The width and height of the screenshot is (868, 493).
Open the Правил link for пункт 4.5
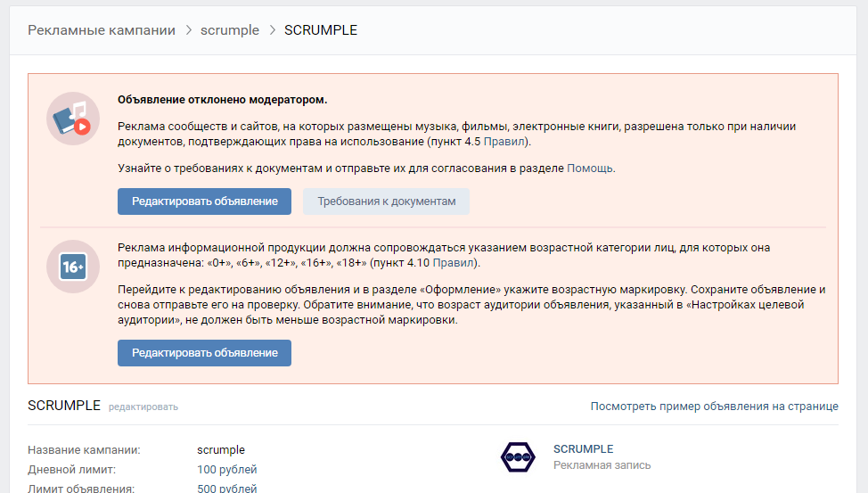(506, 142)
